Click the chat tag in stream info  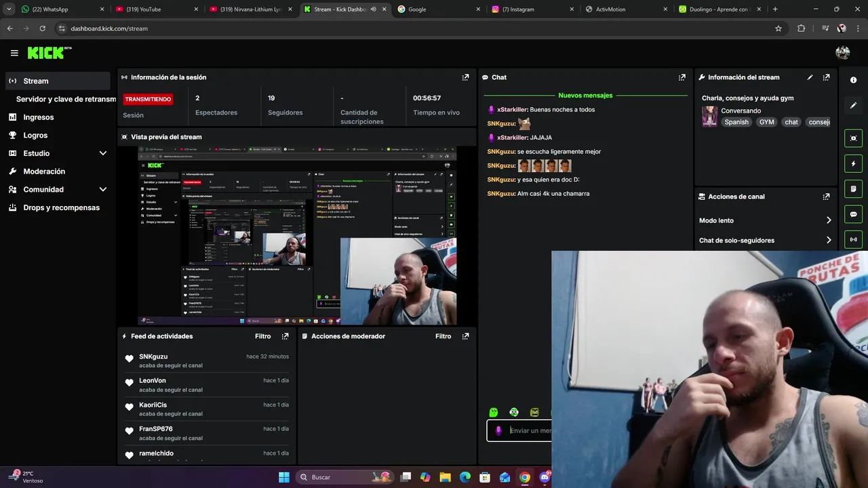[x=791, y=122]
